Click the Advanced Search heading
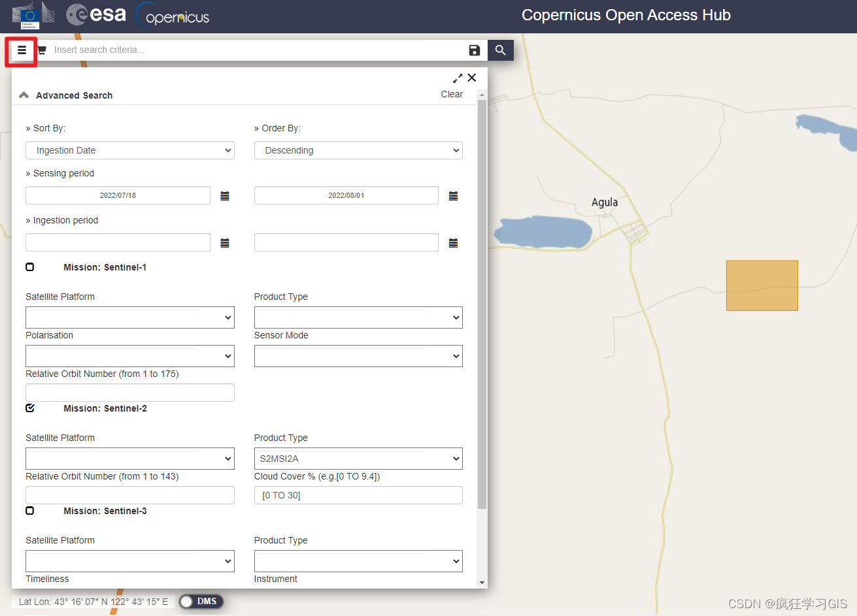 click(75, 95)
